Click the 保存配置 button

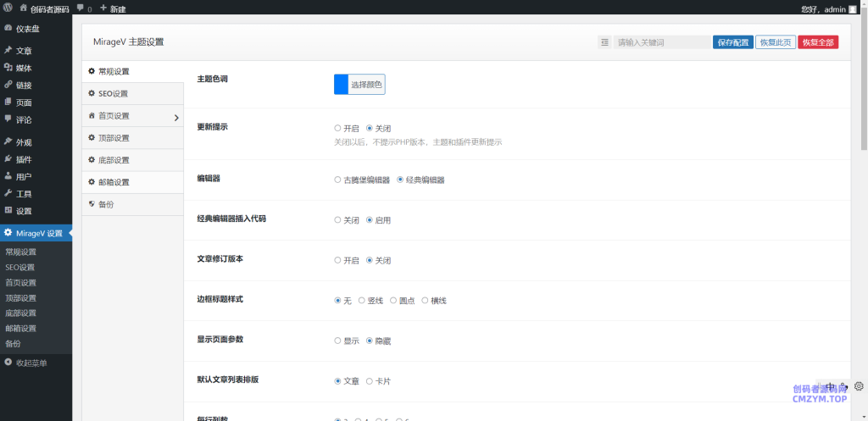[x=732, y=42]
